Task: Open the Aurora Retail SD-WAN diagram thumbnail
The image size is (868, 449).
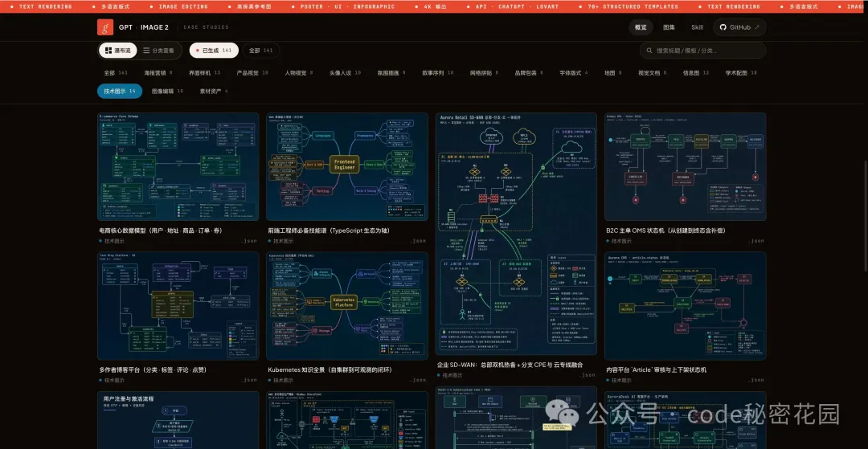Action: [x=516, y=233]
